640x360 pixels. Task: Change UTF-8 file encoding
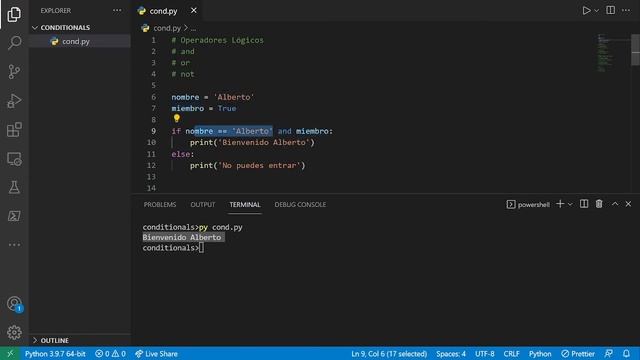[x=484, y=354]
